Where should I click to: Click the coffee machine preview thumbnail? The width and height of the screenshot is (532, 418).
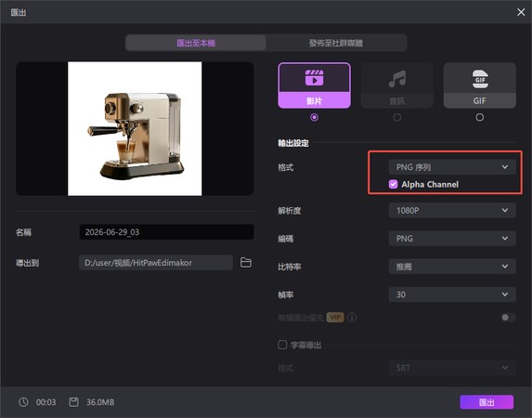point(135,129)
